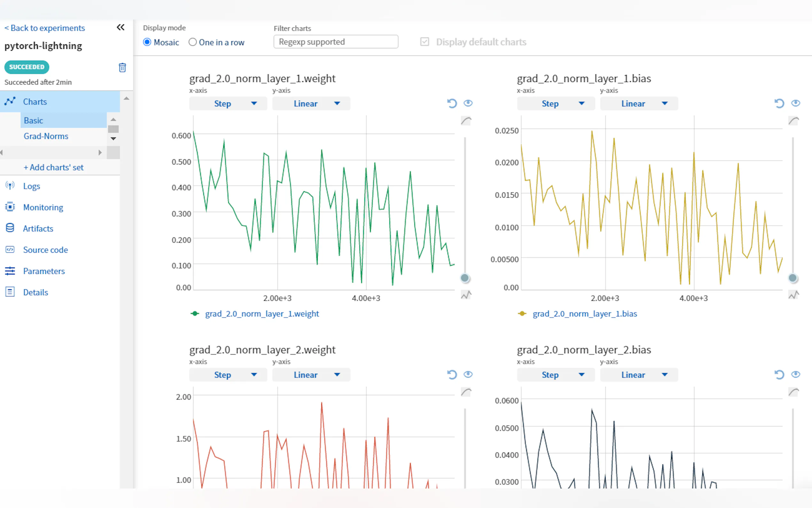The width and height of the screenshot is (812, 508).
Task: Go back to experiments list
Action: pos(45,28)
